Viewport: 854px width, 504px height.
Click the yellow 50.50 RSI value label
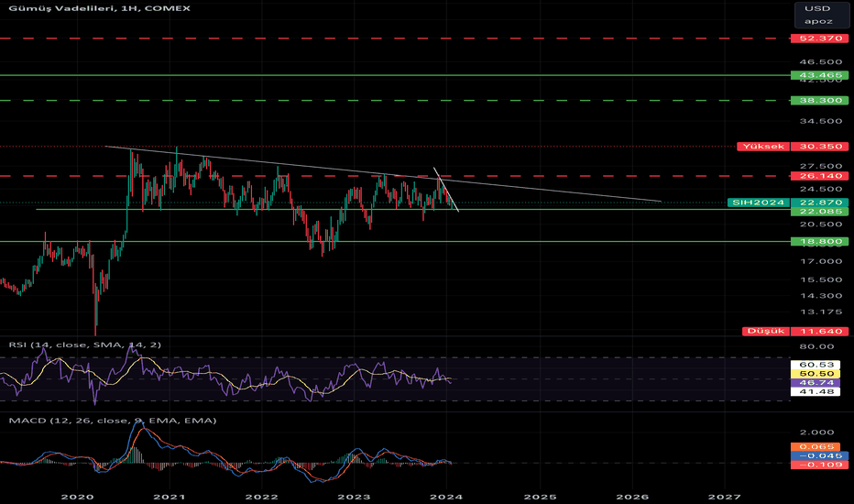[817, 374]
